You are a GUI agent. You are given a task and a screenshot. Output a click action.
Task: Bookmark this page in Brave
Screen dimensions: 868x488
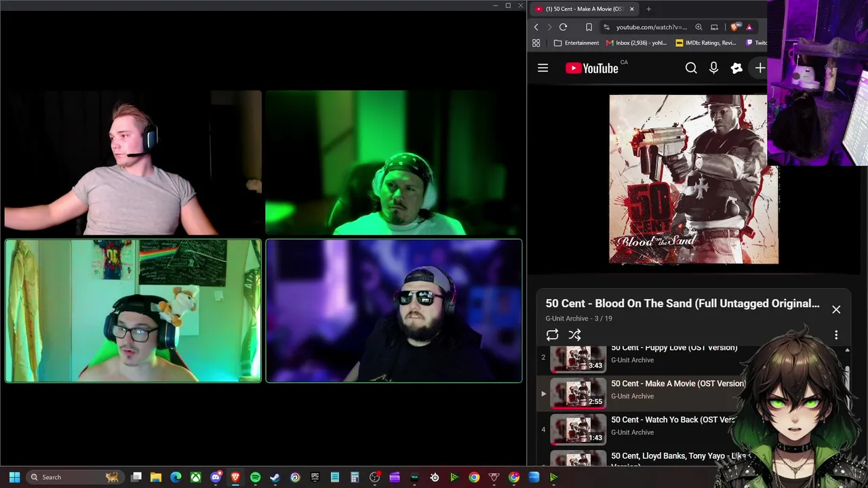pyautogui.click(x=589, y=27)
